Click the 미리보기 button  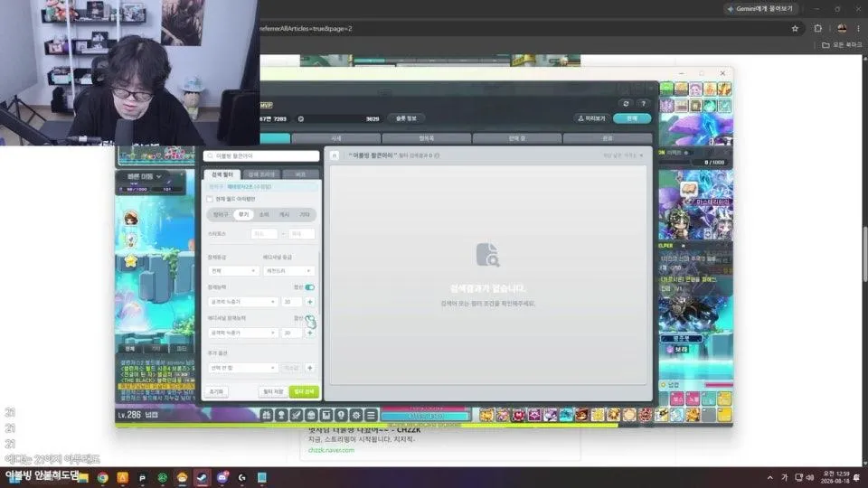pyautogui.click(x=591, y=118)
